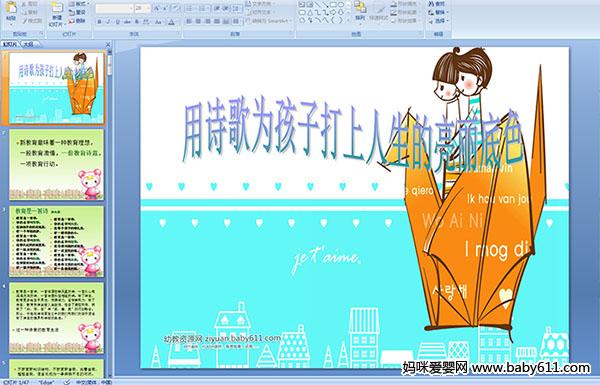Open the font name dropdown
Image resolution: width=600 pixels, height=385 pixels.
tap(131, 8)
